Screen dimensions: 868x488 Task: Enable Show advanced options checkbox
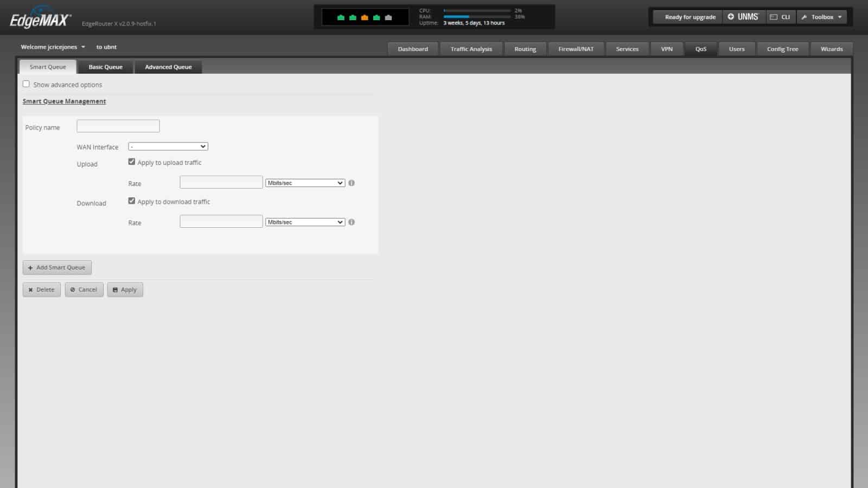tap(26, 84)
